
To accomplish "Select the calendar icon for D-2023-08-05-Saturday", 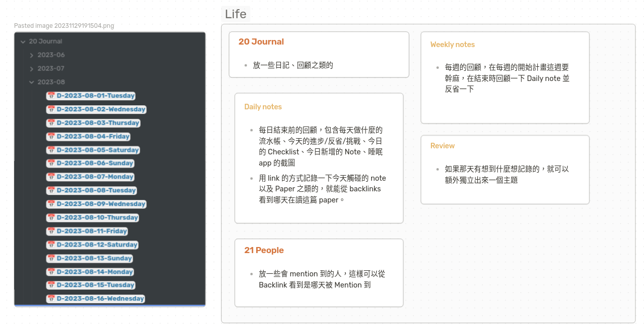I will point(51,150).
